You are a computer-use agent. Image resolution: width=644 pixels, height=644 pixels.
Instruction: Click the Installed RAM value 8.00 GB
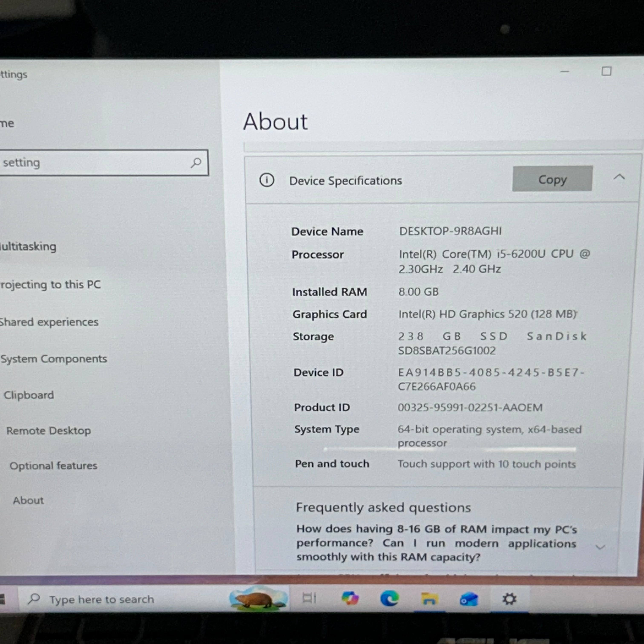[419, 292]
